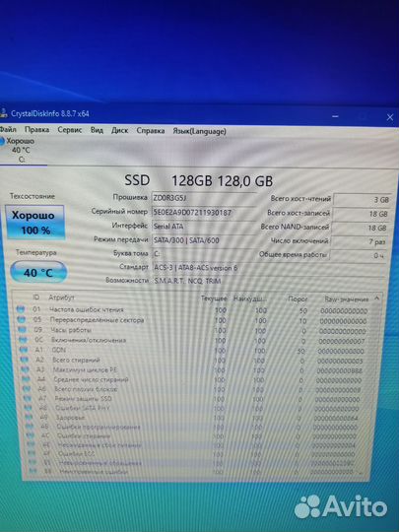Click status icon for Среднее число стираний row
Viewport: 399px width, 532px height.
pyautogui.click(x=27, y=379)
